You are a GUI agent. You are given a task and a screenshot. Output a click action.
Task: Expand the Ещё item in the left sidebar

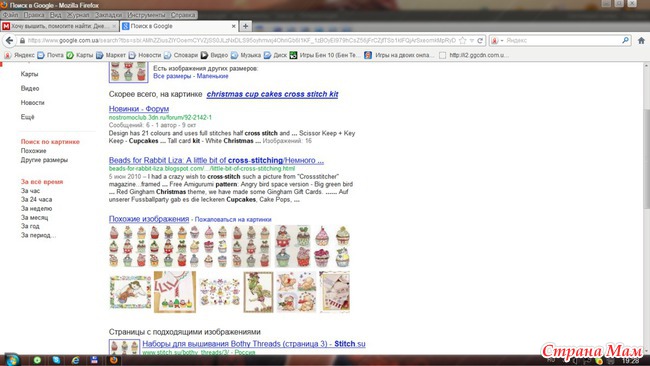(x=27, y=117)
